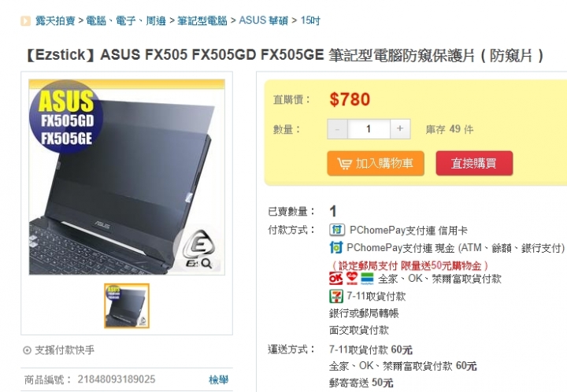Buy now with the red 直接購買 button

474,163
